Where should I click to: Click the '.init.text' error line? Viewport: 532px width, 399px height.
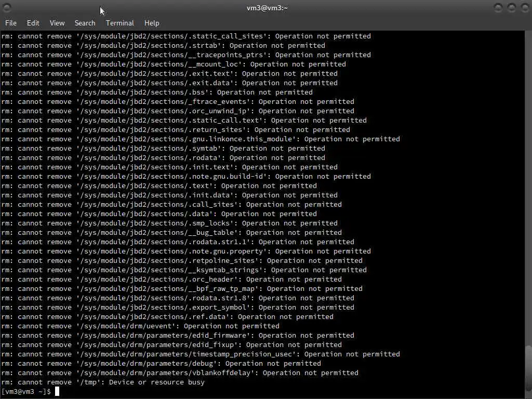[169, 167]
